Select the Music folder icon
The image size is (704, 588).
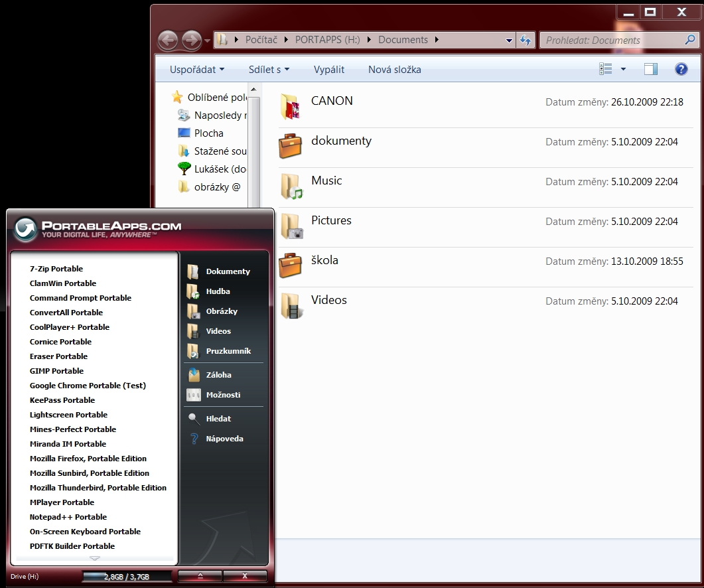(291, 186)
